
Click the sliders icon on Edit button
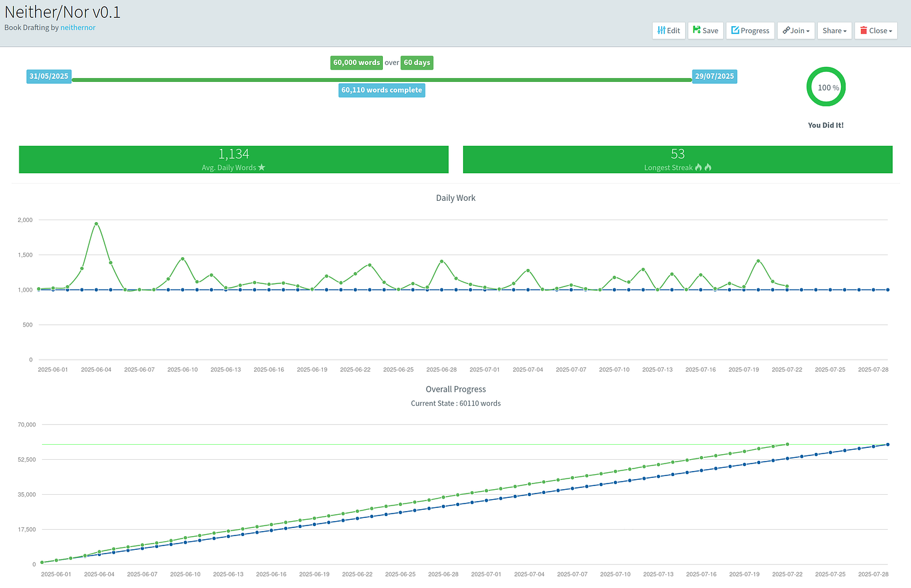tap(661, 30)
